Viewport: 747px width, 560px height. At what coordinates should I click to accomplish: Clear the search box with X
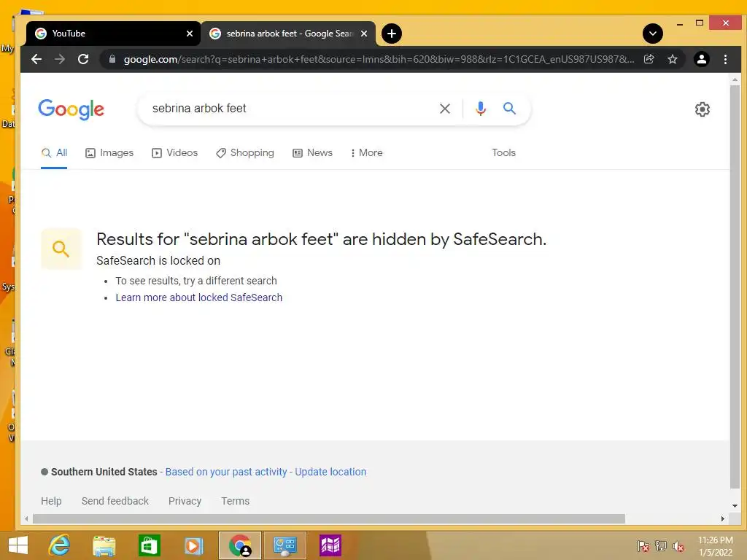tap(444, 109)
